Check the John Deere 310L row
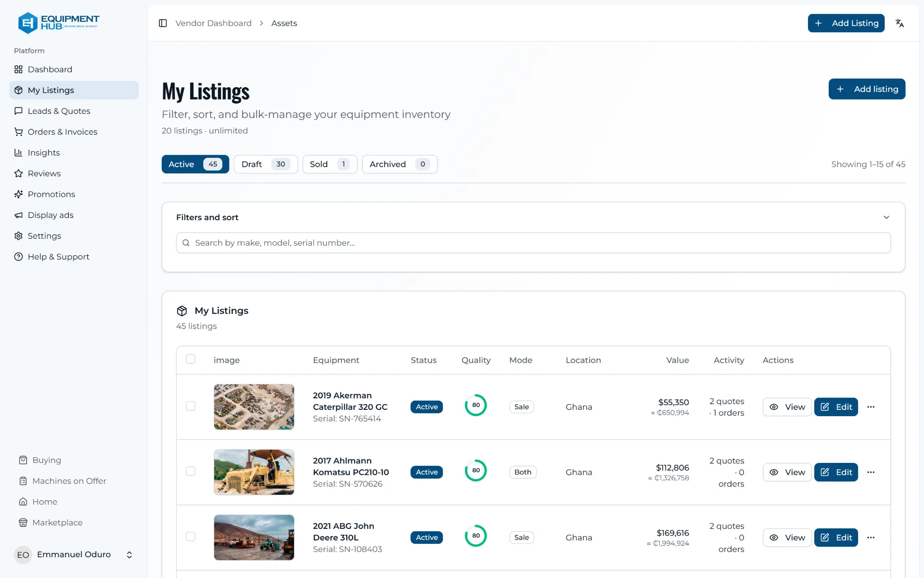 [191, 537]
